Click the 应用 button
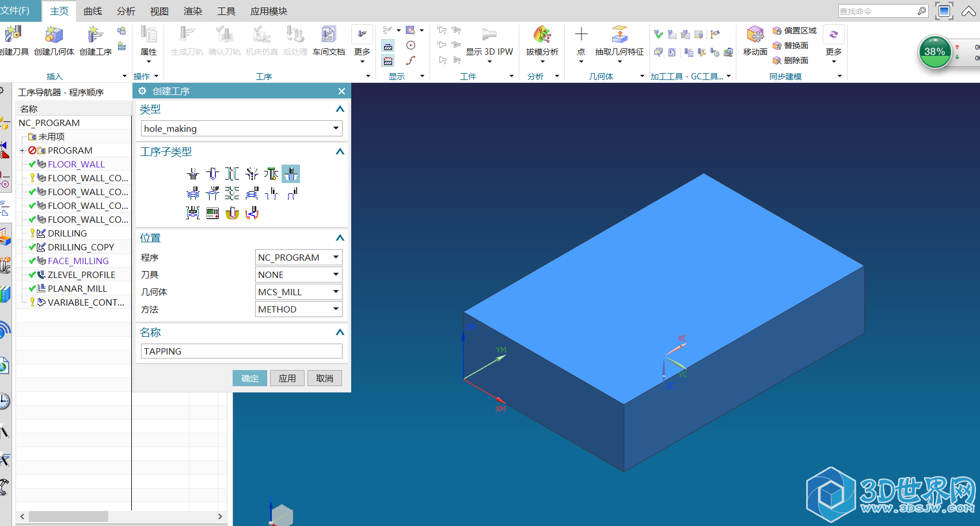Screen dimensions: 980x526 pyautogui.click(x=287, y=378)
